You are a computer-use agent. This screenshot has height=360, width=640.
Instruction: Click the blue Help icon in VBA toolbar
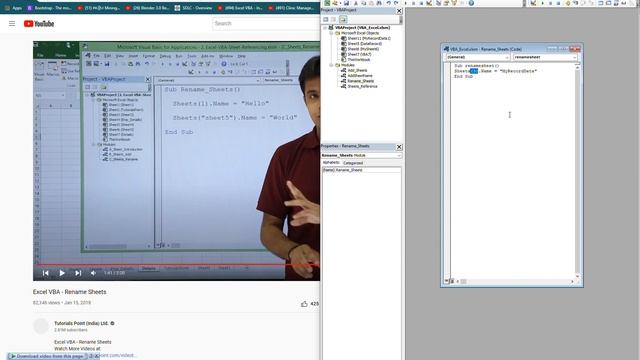click(471, 3)
